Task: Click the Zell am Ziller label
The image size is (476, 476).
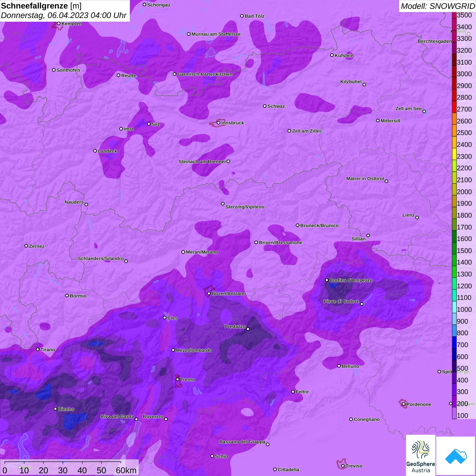Action: click(307, 131)
